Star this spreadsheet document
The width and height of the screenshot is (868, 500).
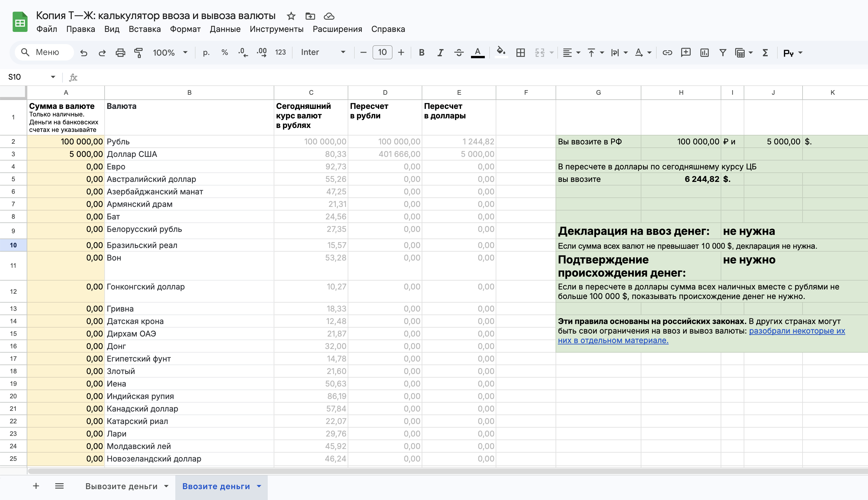pyautogui.click(x=291, y=16)
